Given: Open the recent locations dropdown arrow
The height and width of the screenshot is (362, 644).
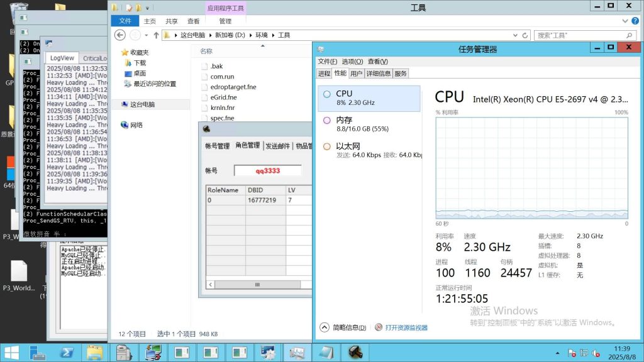Looking at the screenshot, I should [x=146, y=36].
